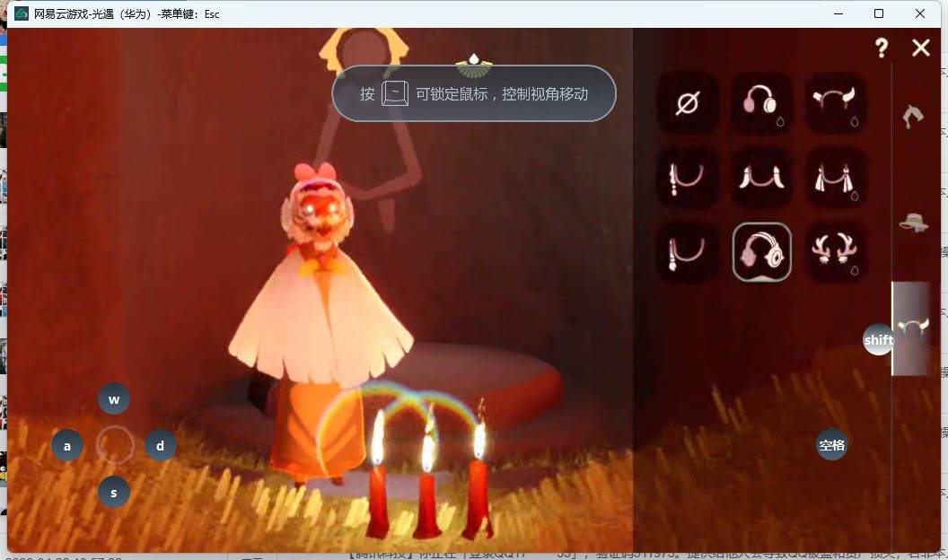Viewport: 948px width, 560px height.
Task: Tap the s movement key
Action: [x=114, y=493]
